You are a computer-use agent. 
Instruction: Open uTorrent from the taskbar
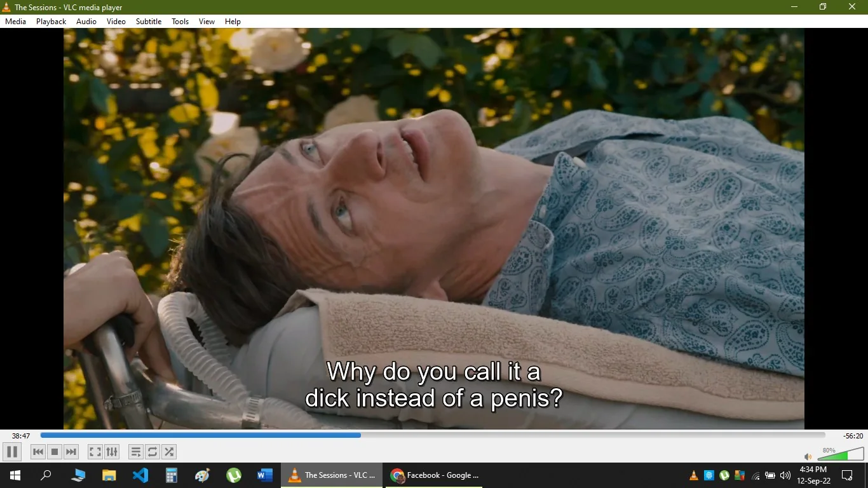point(234,475)
